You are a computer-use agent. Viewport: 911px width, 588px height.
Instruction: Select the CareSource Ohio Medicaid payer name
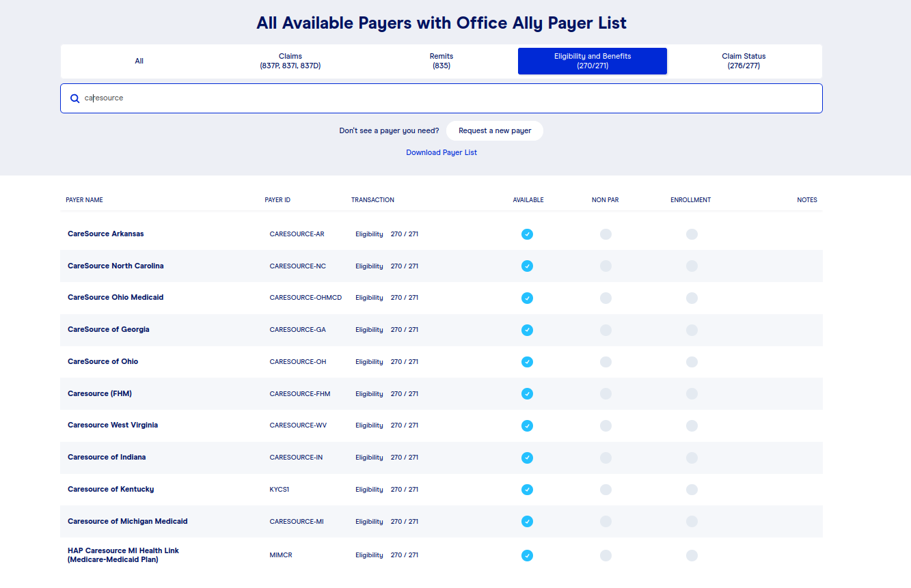[115, 298]
